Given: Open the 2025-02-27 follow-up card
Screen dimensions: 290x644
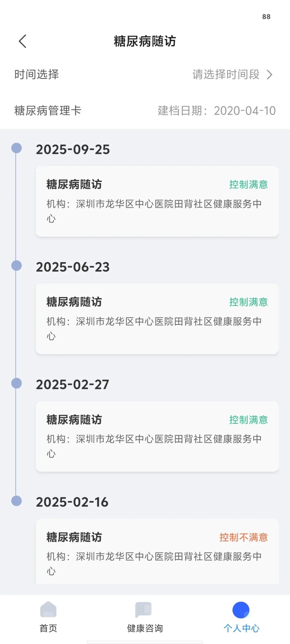Looking at the screenshot, I should [157, 436].
